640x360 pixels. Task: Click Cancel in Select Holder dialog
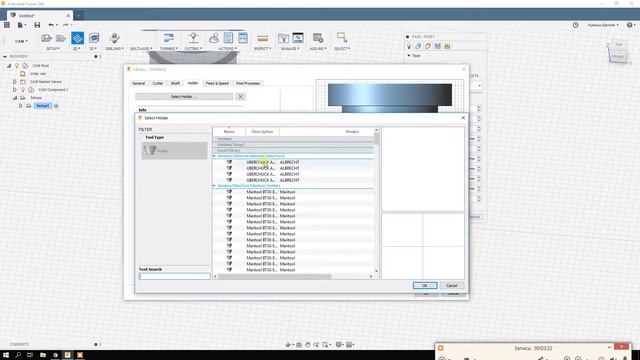point(452,285)
